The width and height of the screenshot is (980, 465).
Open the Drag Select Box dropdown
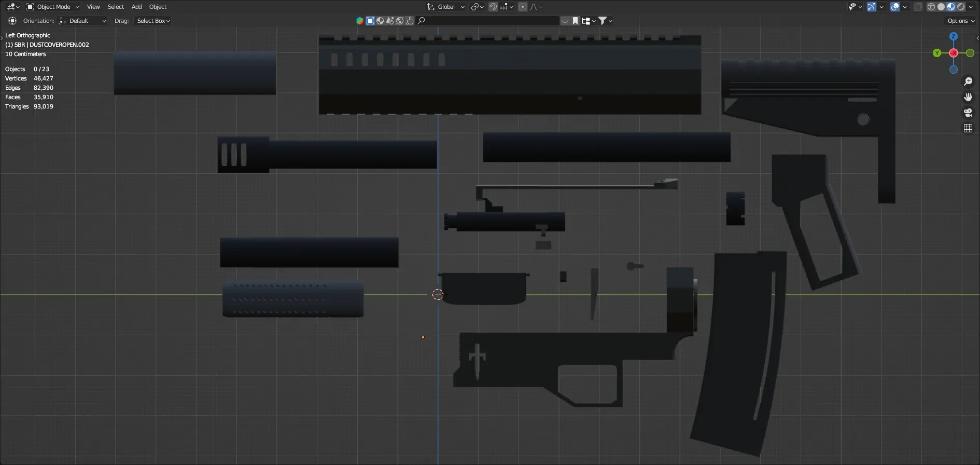152,21
